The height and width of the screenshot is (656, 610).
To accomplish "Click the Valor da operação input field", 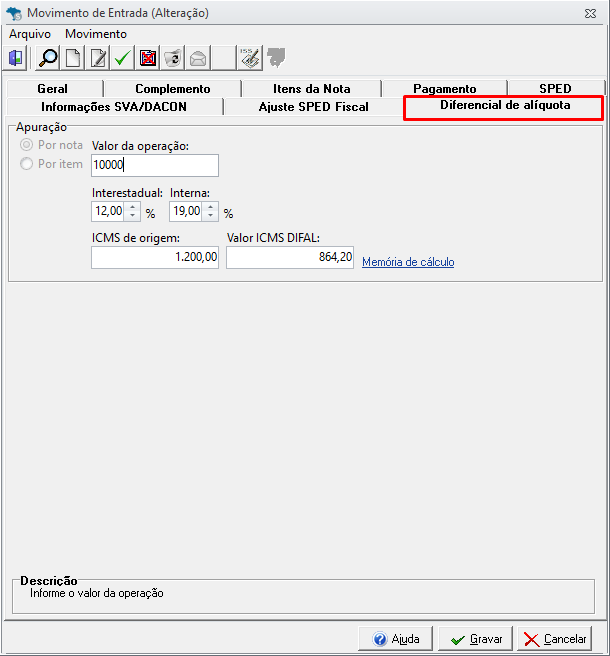I will 155,165.
